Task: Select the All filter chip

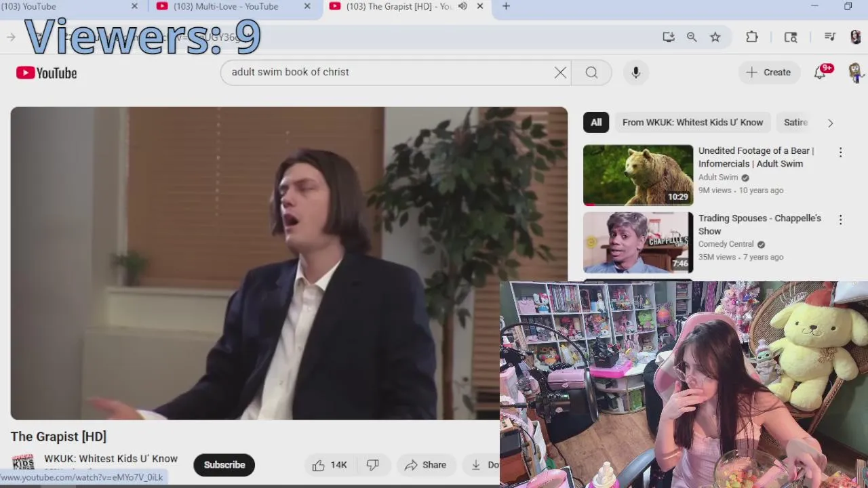Action: 596,123
